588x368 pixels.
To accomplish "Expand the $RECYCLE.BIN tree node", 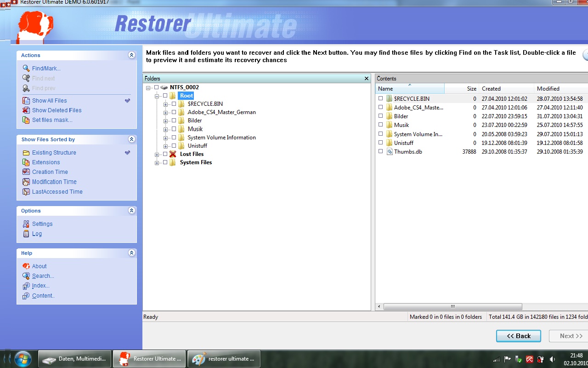I will point(165,104).
